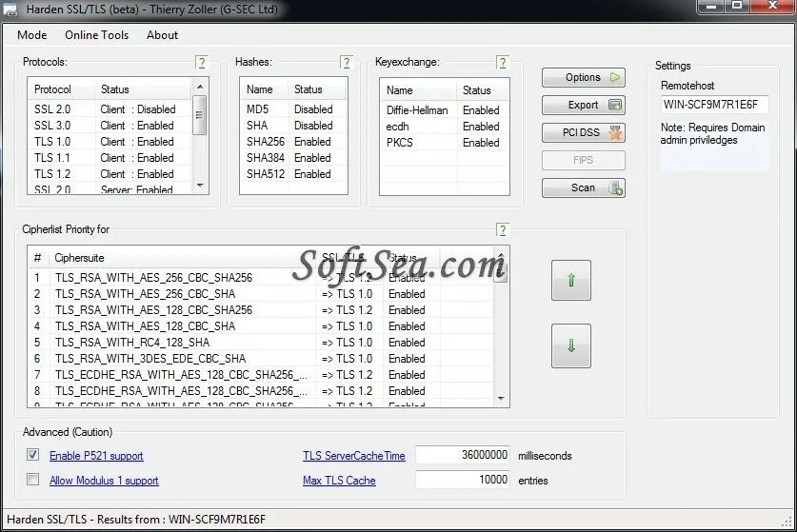Click the Keyexchange Status column header
The height and width of the screenshot is (532, 797).
(483, 90)
